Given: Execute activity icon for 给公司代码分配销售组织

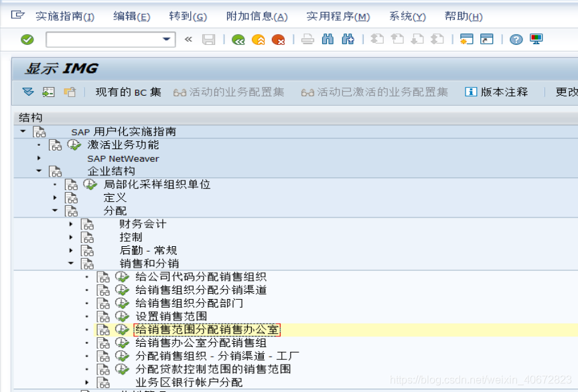Looking at the screenshot, I should coord(122,277).
